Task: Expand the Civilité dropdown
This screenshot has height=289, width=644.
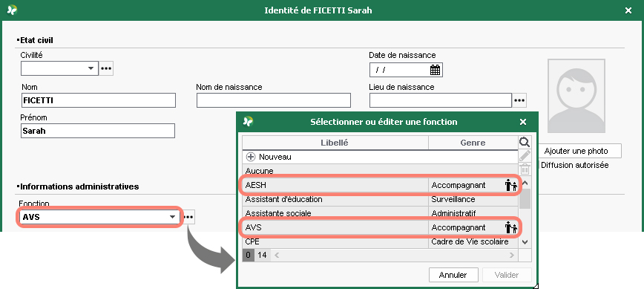Action: [91, 68]
